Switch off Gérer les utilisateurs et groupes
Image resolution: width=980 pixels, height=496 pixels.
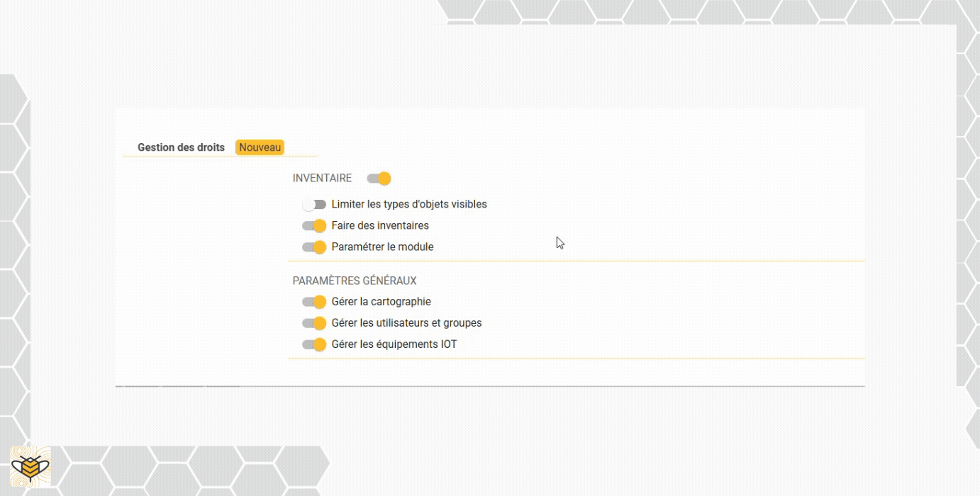coord(314,323)
